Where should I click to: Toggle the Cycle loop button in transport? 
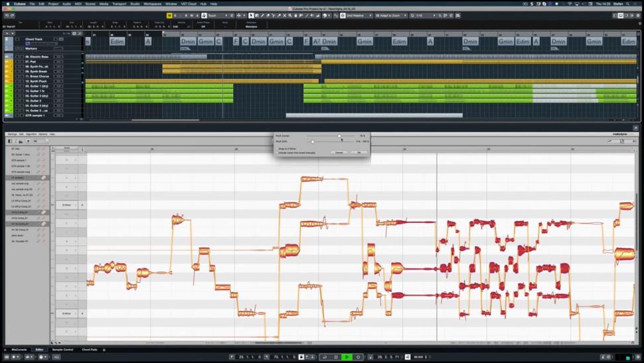[x=325, y=357]
